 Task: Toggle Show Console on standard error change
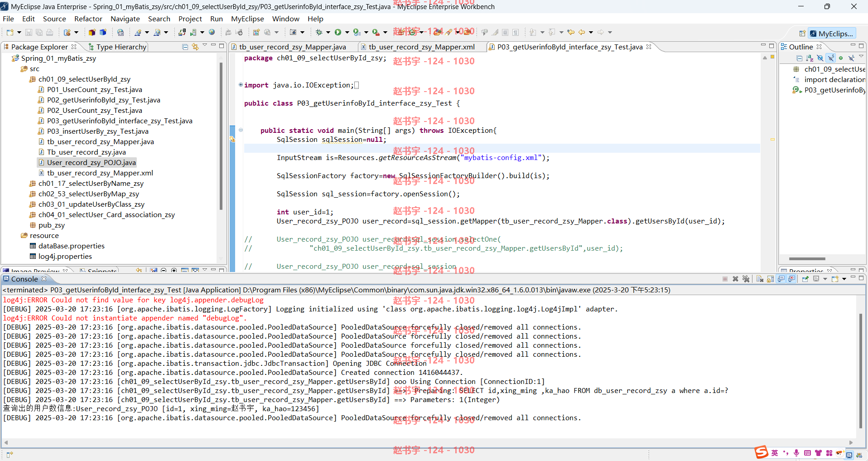point(792,279)
